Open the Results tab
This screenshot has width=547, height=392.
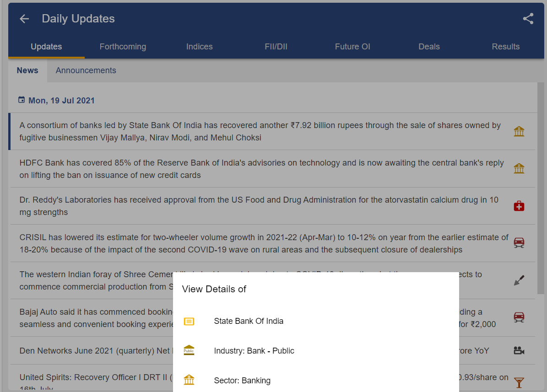click(505, 46)
